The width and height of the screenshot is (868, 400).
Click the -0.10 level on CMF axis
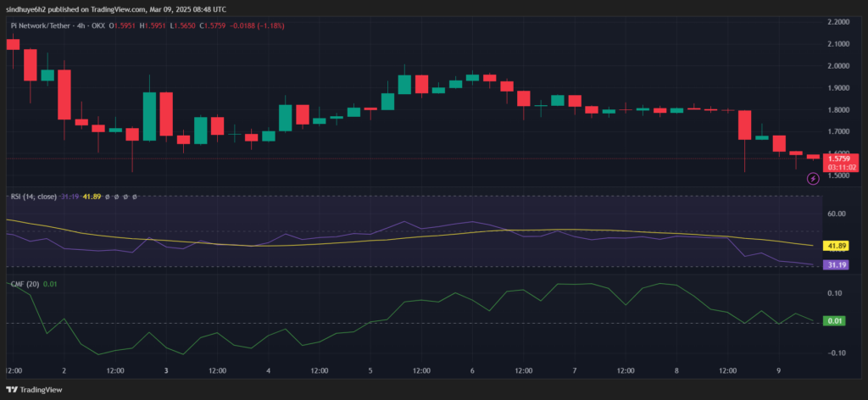click(836, 353)
